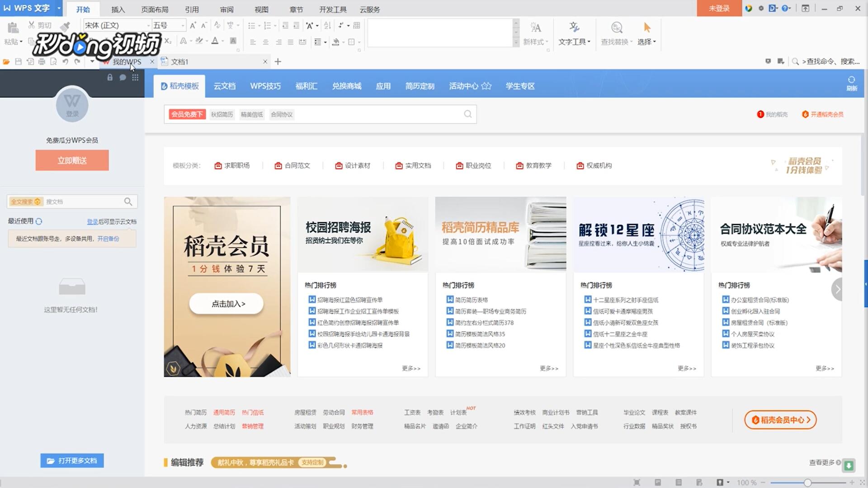Click the print quick-access icon
Screen dimensions: 868x488
(x=42, y=61)
